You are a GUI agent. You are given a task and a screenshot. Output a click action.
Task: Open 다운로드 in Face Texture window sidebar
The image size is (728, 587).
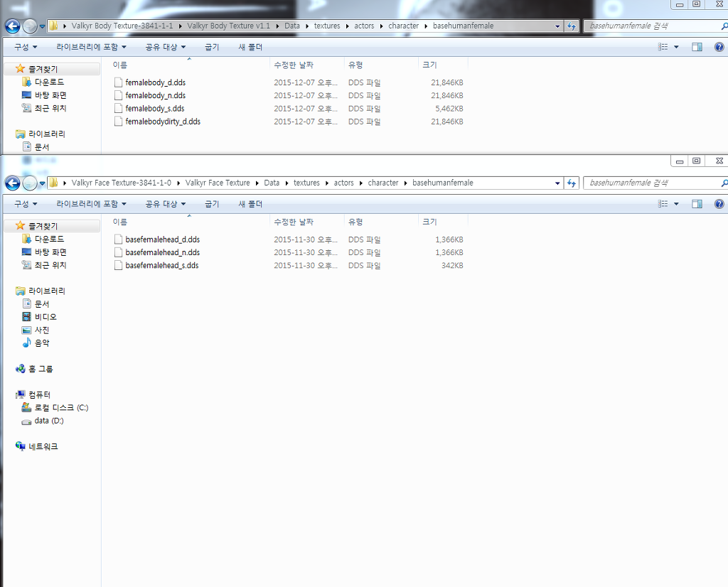43,239
